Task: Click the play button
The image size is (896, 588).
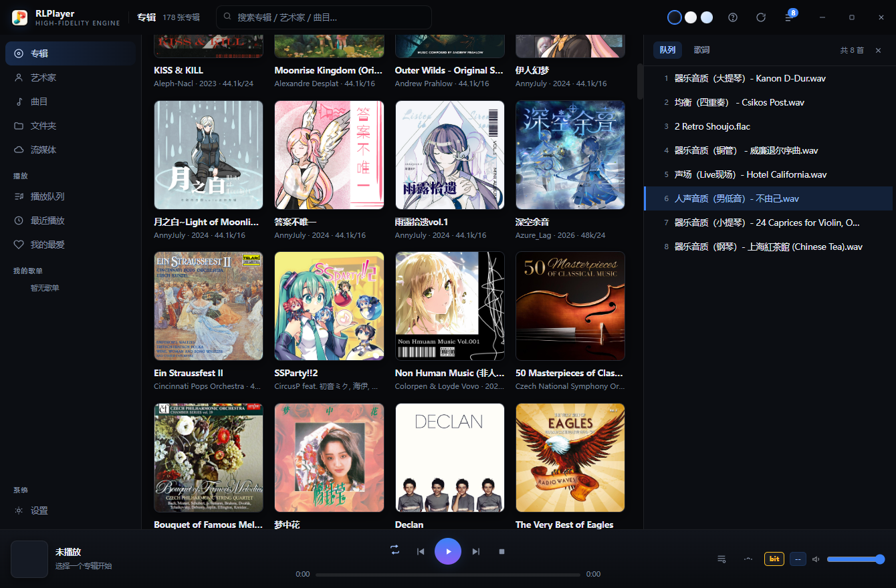Action: pos(448,551)
